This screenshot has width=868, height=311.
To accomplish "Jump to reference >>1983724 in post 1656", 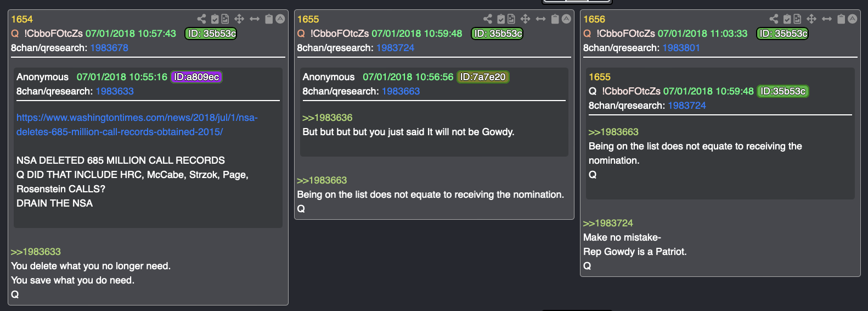I will pos(608,223).
